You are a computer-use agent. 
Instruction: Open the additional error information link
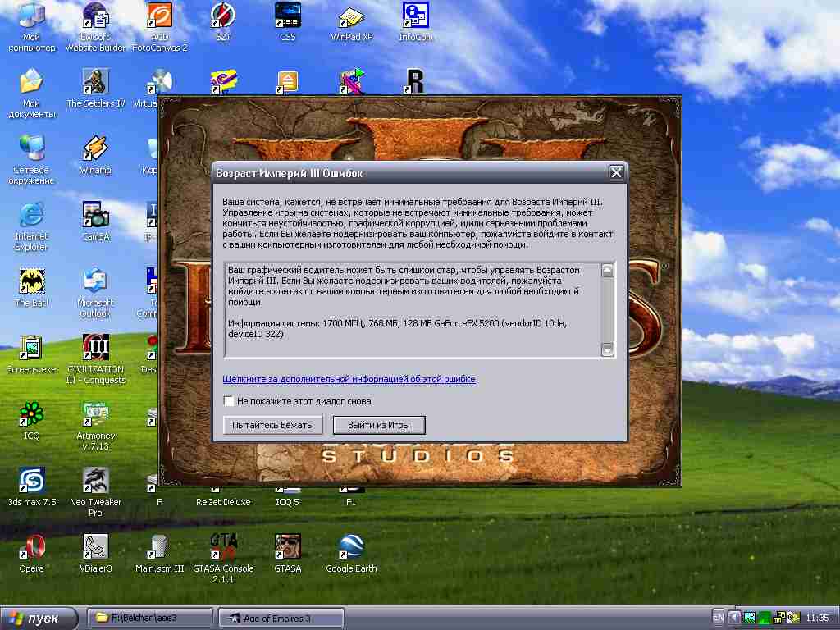(349, 379)
